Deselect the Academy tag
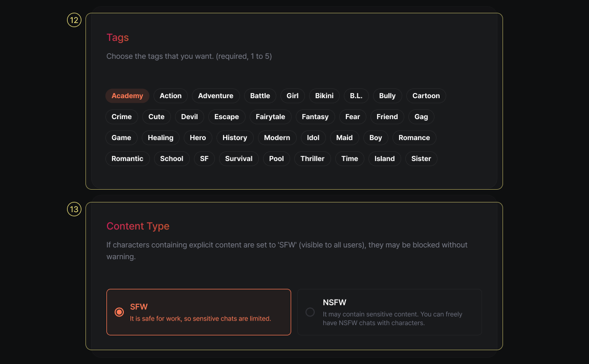This screenshot has height=364, width=589. point(127,96)
